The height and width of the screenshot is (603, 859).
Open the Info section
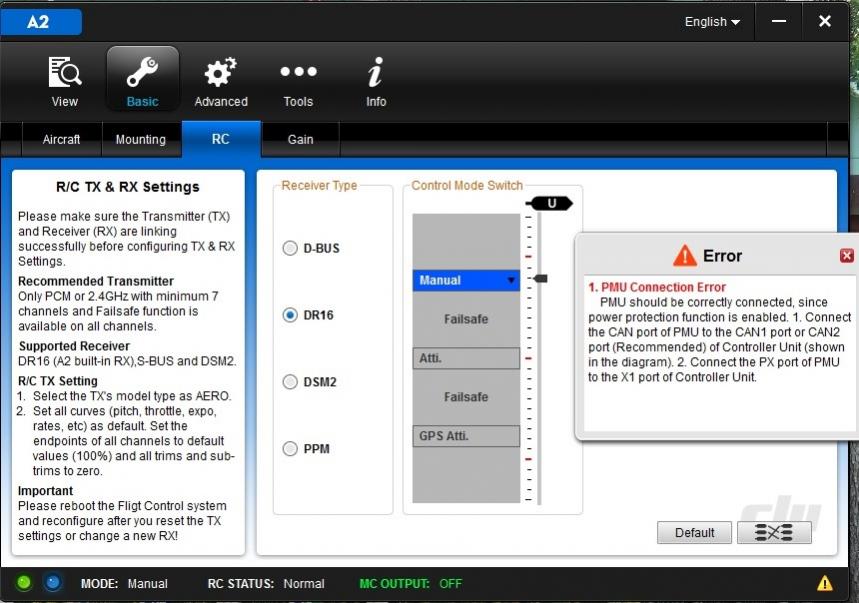pyautogui.click(x=375, y=72)
